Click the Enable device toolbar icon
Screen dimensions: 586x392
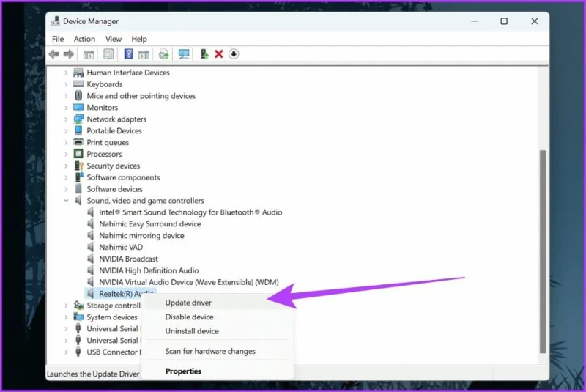[204, 54]
